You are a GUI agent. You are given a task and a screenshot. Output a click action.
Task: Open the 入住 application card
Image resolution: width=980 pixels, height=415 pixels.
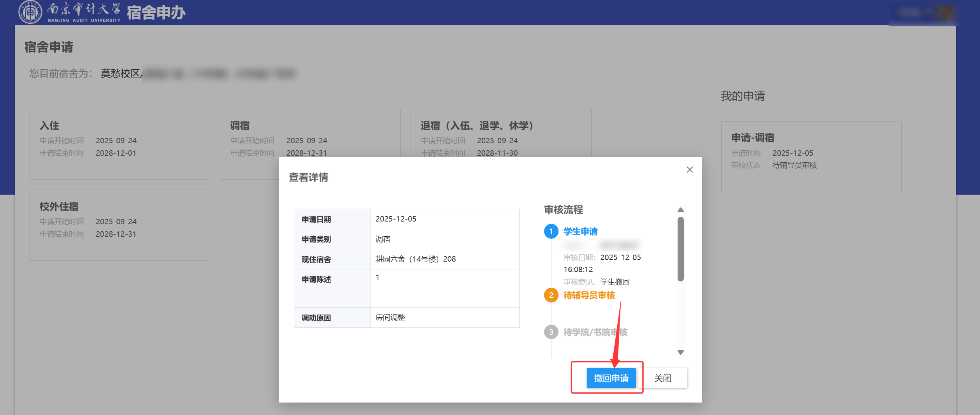119,144
